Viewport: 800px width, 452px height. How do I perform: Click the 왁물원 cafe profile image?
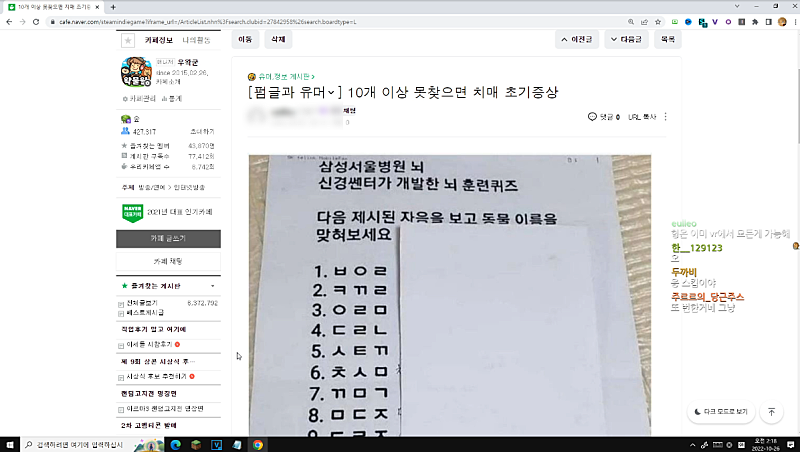136,71
